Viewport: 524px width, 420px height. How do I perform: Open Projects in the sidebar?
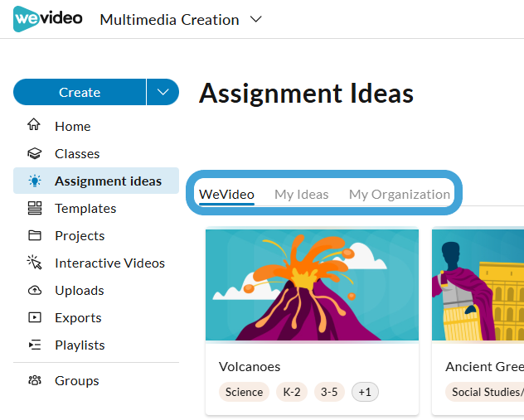point(96,236)
